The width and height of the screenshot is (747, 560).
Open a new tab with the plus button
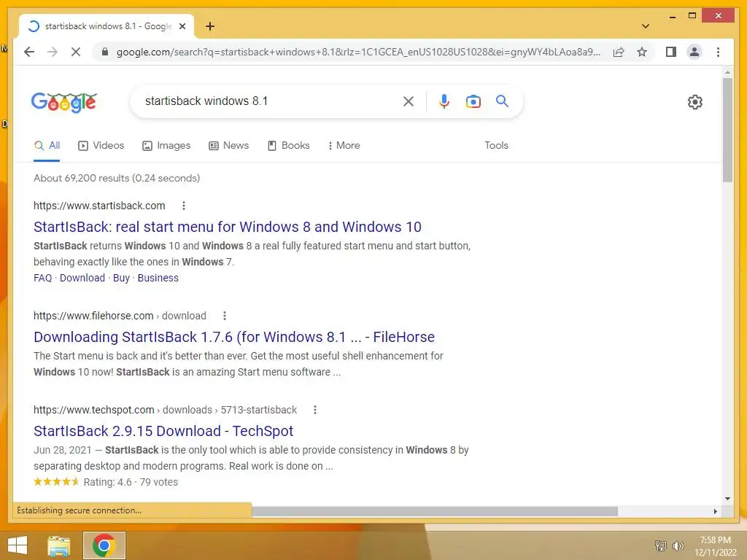210,26
